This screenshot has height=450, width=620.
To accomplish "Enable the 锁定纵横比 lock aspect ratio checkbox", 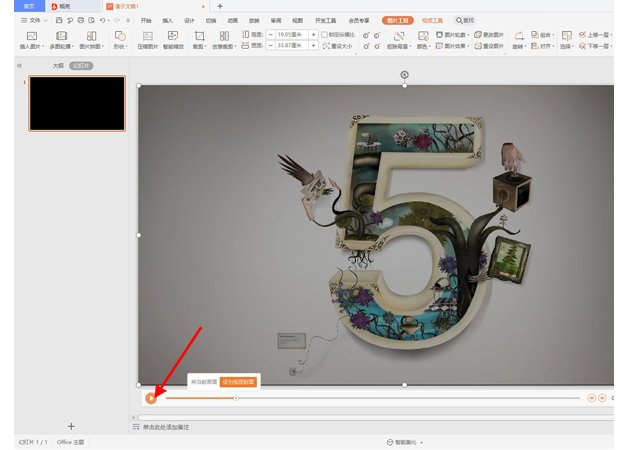I will click(x=324, y=33).
